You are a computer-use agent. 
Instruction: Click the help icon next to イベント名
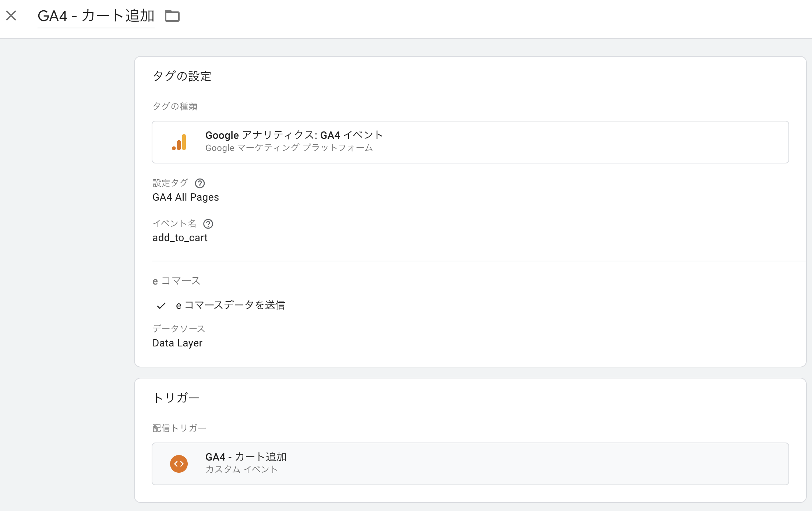tap(208, 223)
